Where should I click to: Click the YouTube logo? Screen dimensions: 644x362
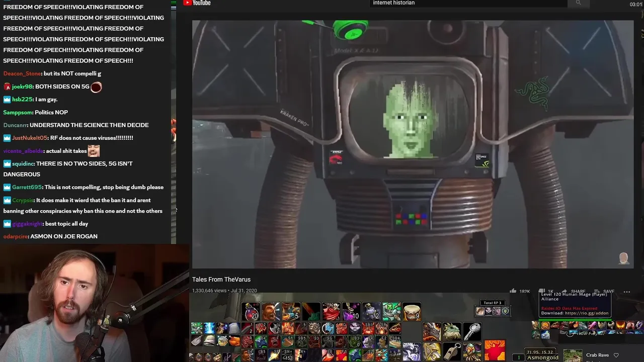tap(197, 3)
